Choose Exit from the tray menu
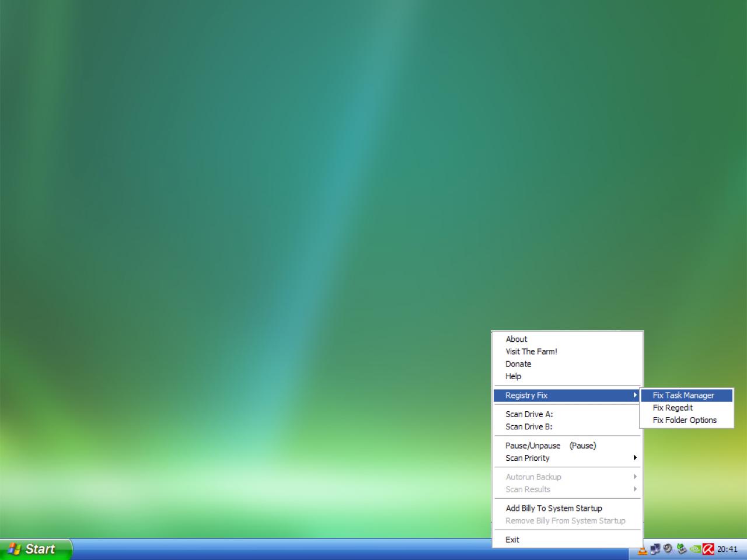Viewport: 747px width, 560px height. click(567, 540)
